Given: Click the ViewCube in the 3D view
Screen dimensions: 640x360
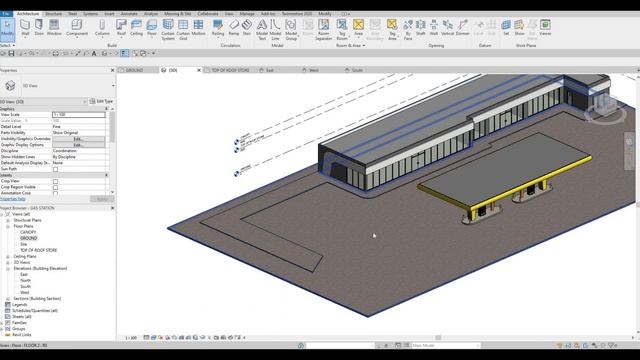Looking at the screenshot, I should (605, 105).
